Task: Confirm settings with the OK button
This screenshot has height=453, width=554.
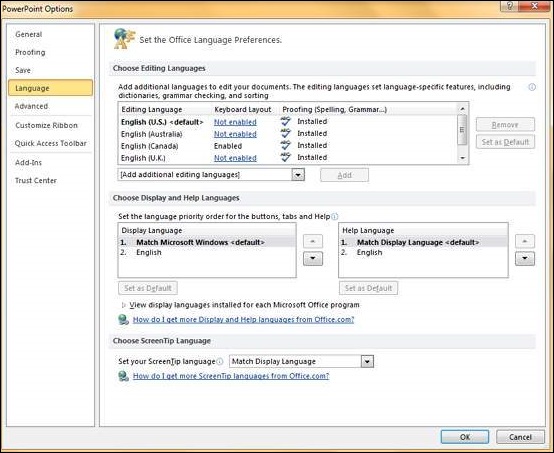Action: (x=465, y=437)
